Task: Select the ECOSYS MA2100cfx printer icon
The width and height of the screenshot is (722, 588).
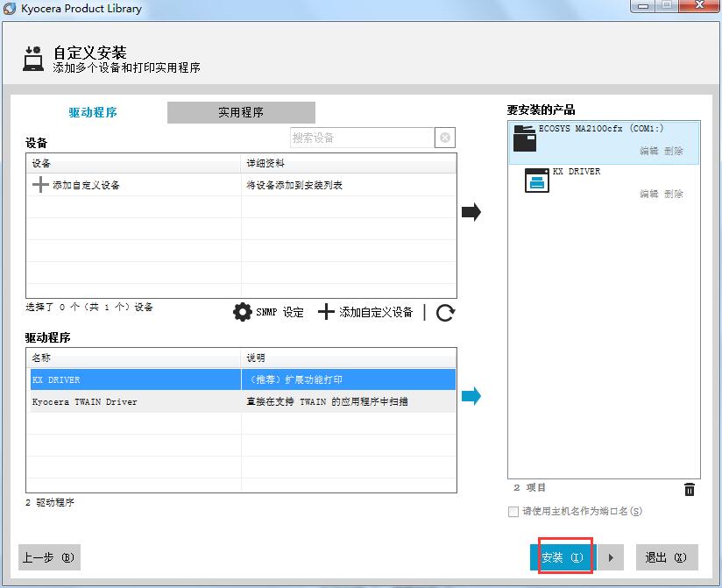Action: tap(524, 138)
